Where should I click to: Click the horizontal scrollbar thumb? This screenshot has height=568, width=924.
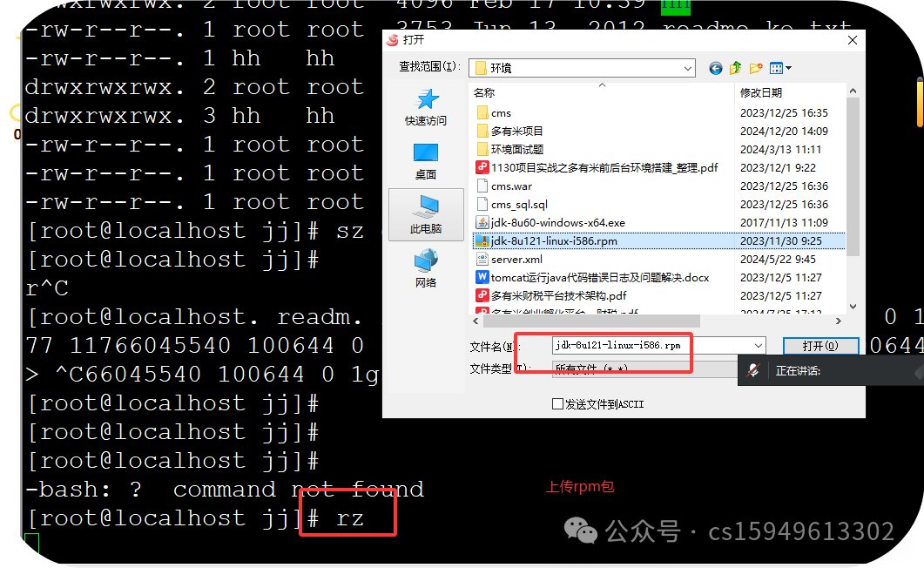591,321
